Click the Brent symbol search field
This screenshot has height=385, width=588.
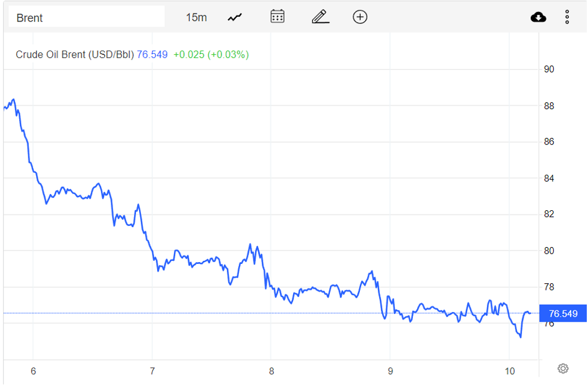coord(85,17)
